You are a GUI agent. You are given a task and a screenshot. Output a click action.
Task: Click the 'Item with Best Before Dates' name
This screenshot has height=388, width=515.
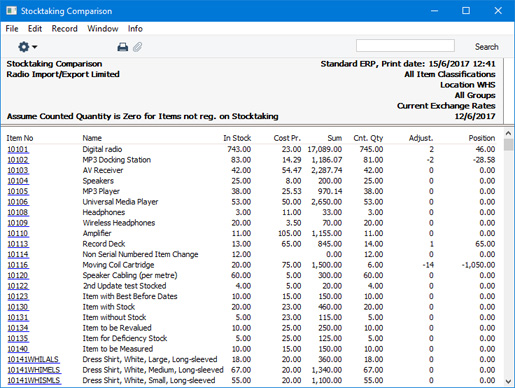(130, 296)
